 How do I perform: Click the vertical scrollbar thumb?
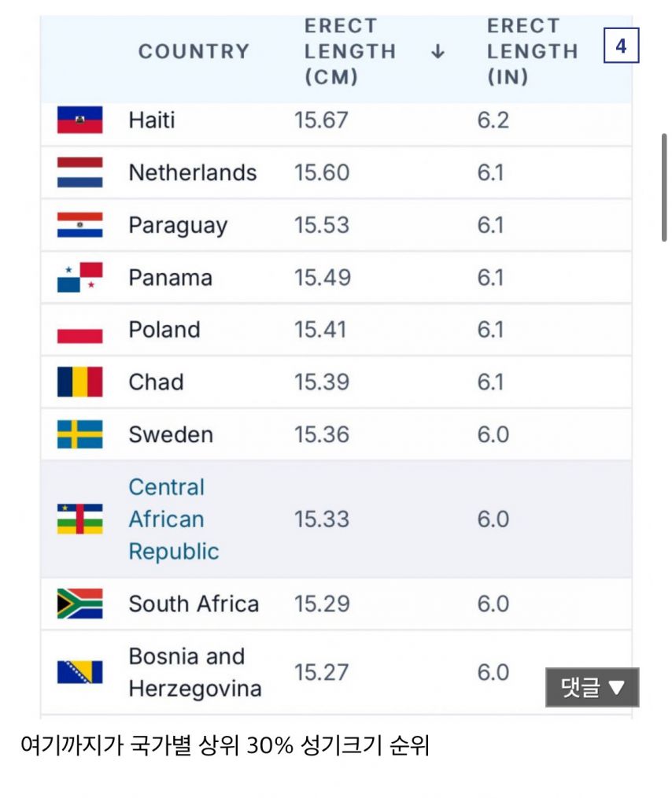(665, 187)
